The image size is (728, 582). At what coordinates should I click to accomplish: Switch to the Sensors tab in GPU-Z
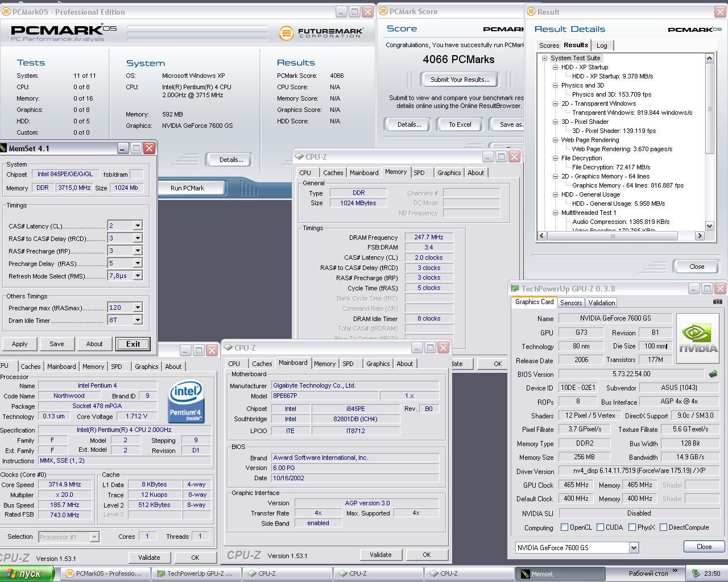(570, 303)
